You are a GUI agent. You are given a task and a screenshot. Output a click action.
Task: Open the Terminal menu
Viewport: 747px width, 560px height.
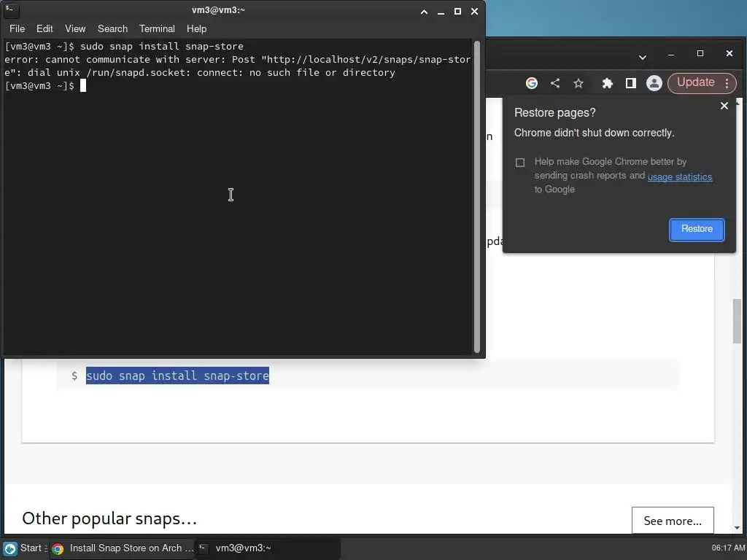(x=157, y=28)
